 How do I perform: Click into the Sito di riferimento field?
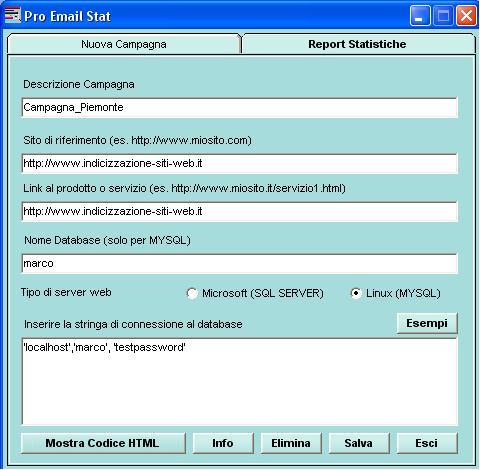pos(240,163)
